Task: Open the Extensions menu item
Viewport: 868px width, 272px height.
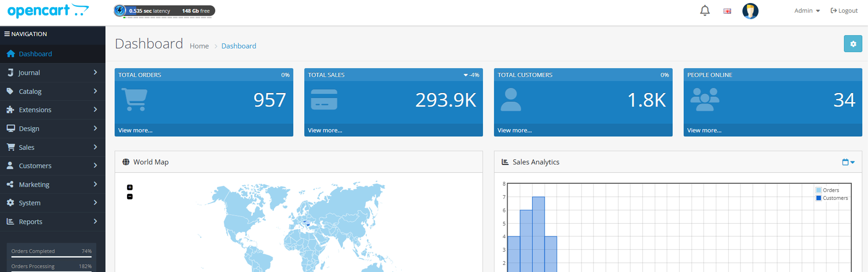Action: 53,110
